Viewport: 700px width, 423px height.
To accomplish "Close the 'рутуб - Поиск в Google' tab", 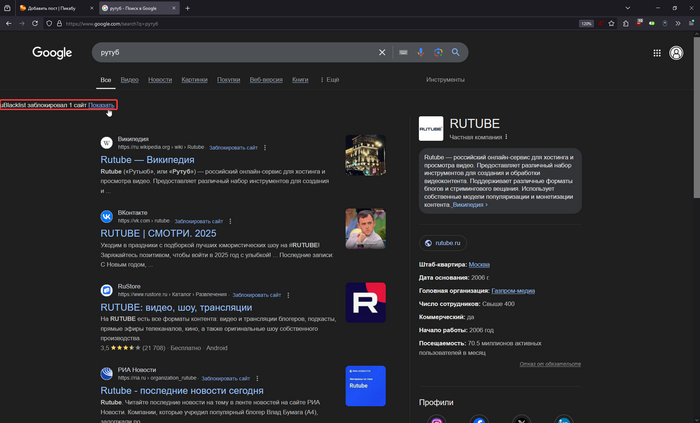I will [175, 8].
